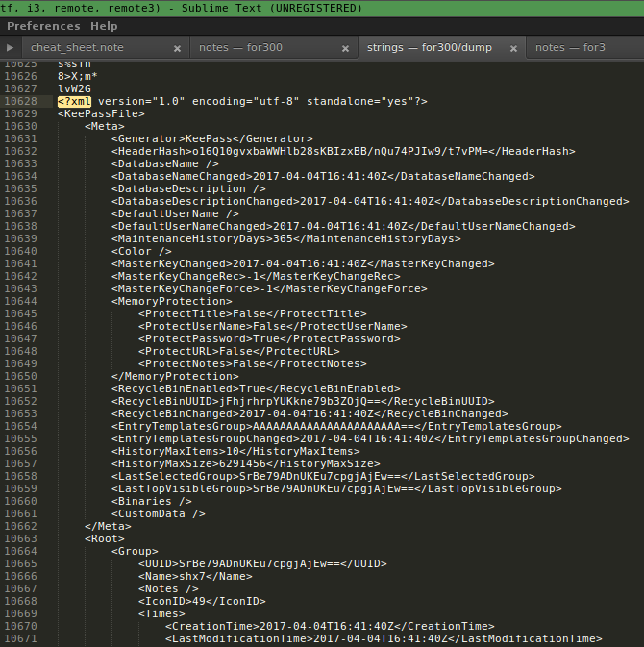Click the HistoryMaxSize 6291456 line

point(245,463)
